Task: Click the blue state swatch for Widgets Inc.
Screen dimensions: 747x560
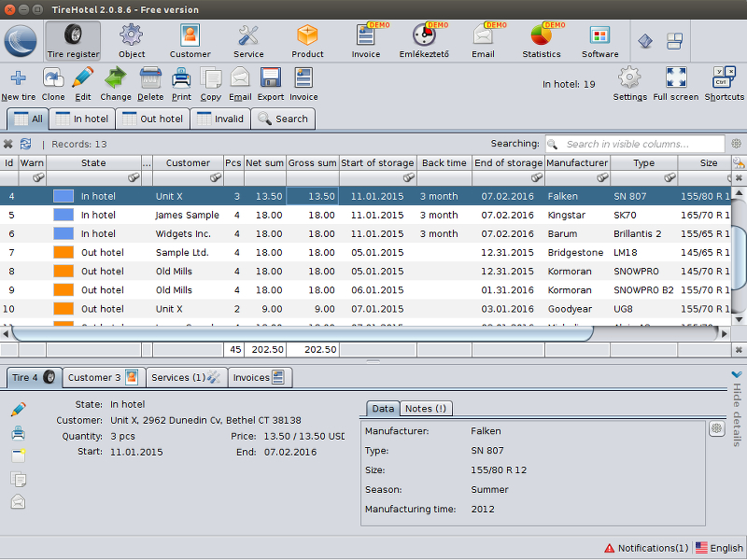Action: [63, 234]
